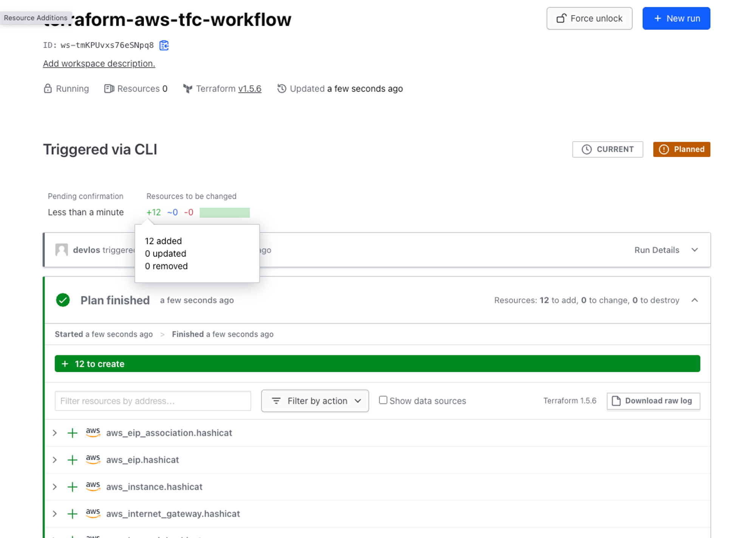Copy the workspace ID with clipboard icon
Screen dimensions: 756x538
pyautogui.click(x=164, y=45)
